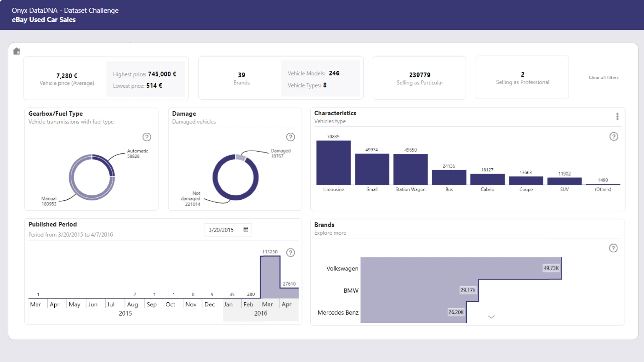Click the Vehicle price average card
This screenshot has width=644, height=362.
pyautogui.click(x=67, y=79)
